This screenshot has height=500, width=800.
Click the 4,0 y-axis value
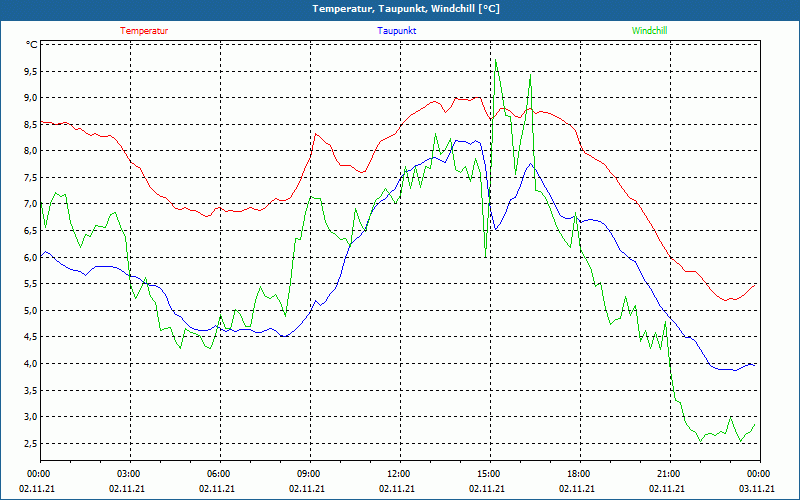(30, 364)
